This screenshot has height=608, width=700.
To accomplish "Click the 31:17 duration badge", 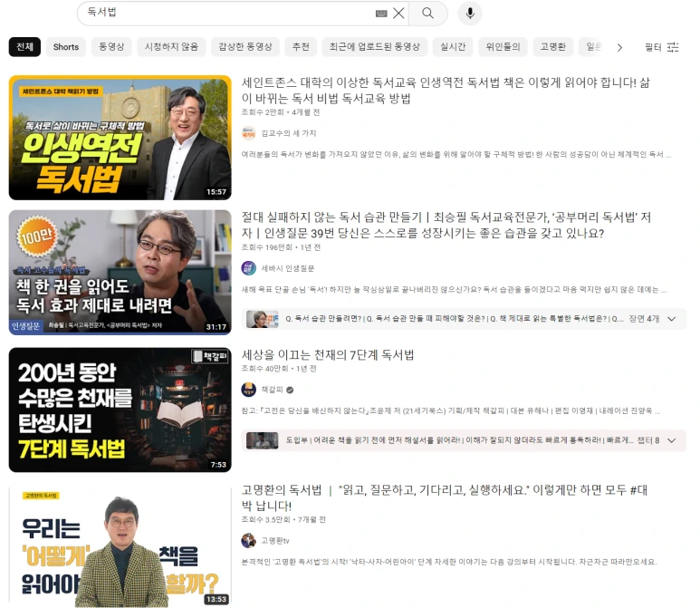I will pos(216,327).
